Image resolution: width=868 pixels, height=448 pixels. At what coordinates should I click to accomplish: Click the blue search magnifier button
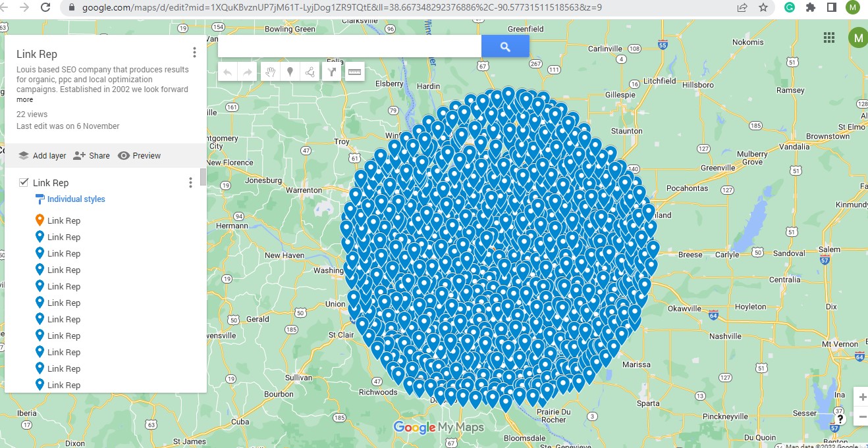pyautogui.click(x=505, y=46)
